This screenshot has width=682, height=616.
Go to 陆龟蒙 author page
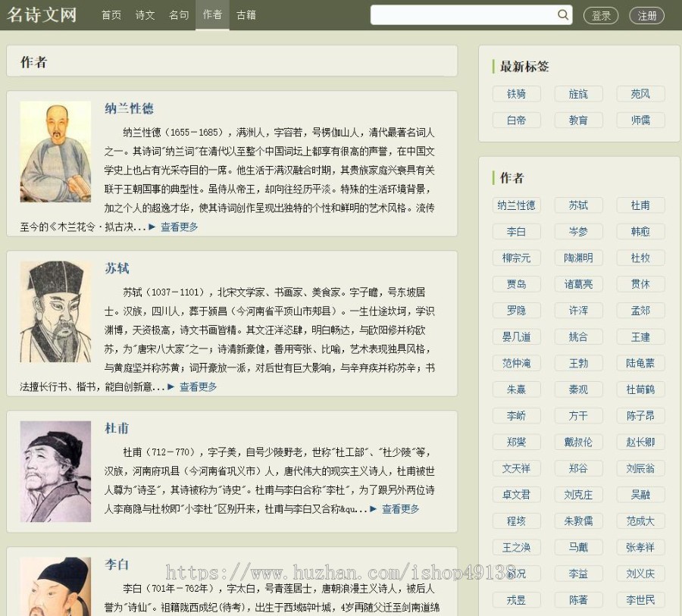point(640,363)
